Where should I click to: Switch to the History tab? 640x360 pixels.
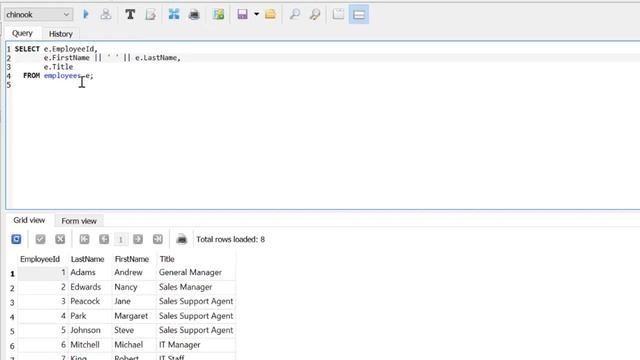point(60,34)
